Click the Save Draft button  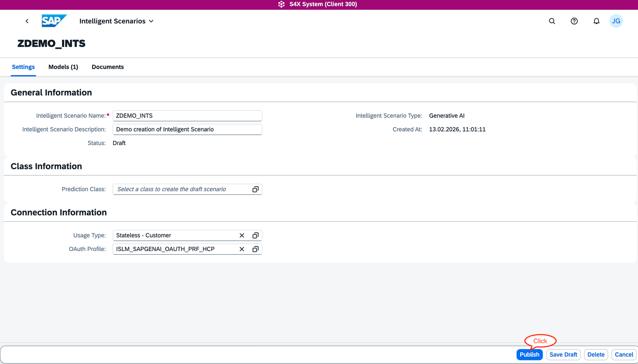564,355
